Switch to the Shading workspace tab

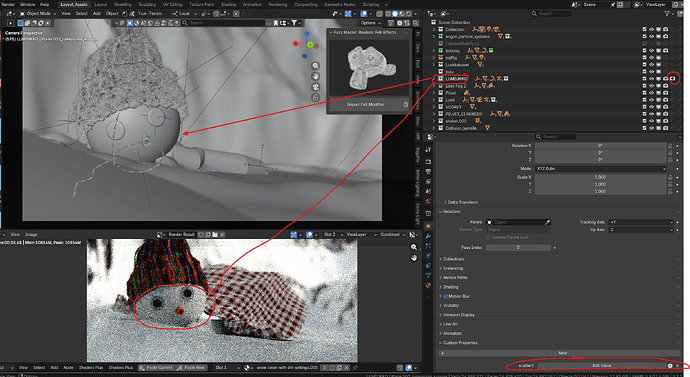228,4
